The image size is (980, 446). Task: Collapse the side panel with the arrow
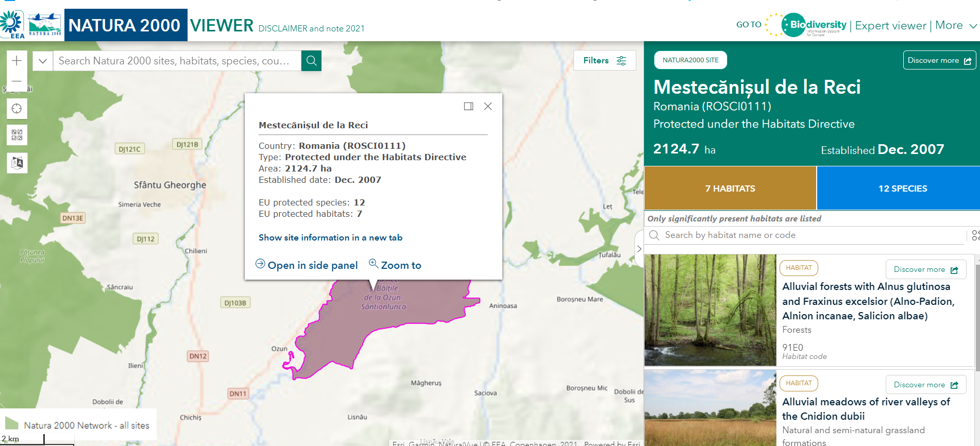click(639, 249)
